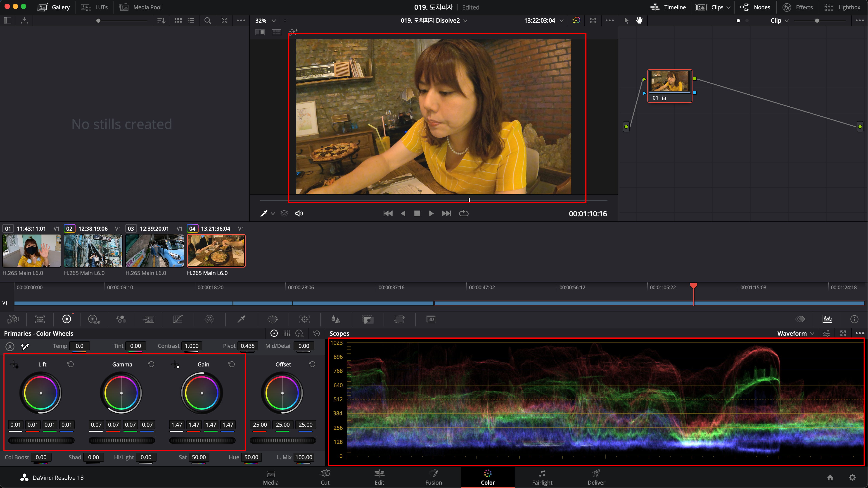The width and height of the screenshot is (868, 488).
Task: Click the Lift black point picker
Action: coord(14,364)
